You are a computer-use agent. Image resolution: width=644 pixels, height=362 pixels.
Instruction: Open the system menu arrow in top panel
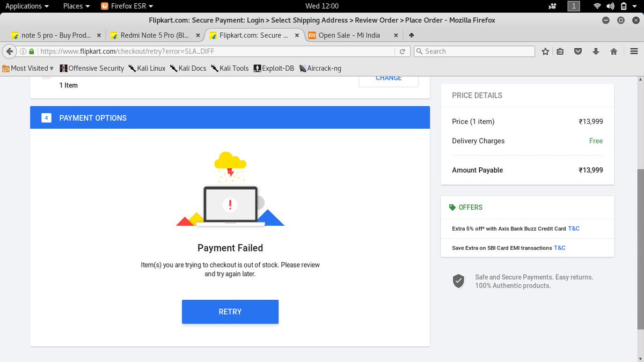point(635,6)
